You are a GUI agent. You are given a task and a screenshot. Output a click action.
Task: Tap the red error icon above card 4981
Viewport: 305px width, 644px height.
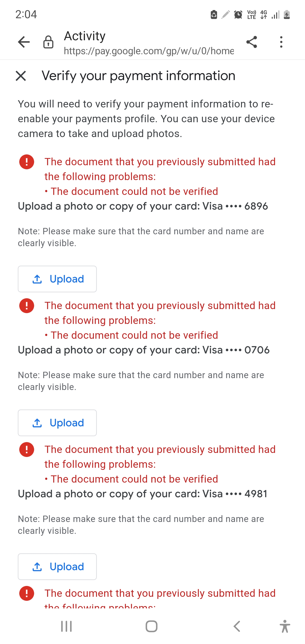(x=26, y=450)
